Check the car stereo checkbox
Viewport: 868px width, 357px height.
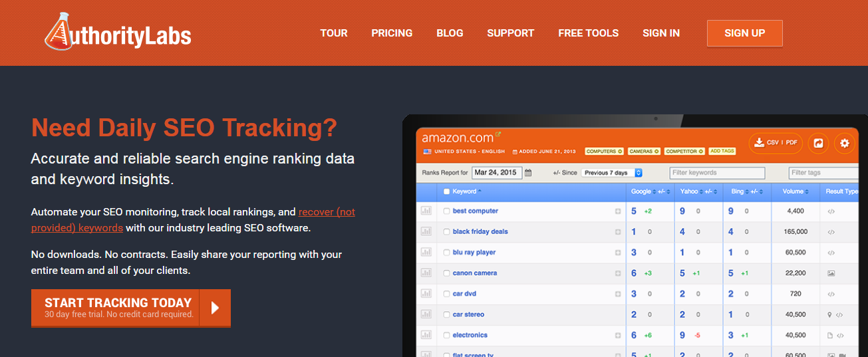coord(447,314)
